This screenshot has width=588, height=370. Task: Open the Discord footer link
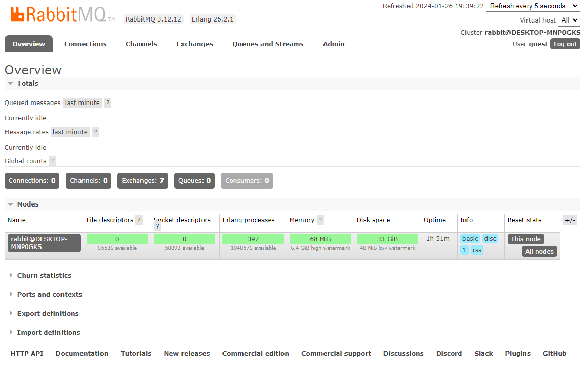pyautogui.click(x=449, y=354)
